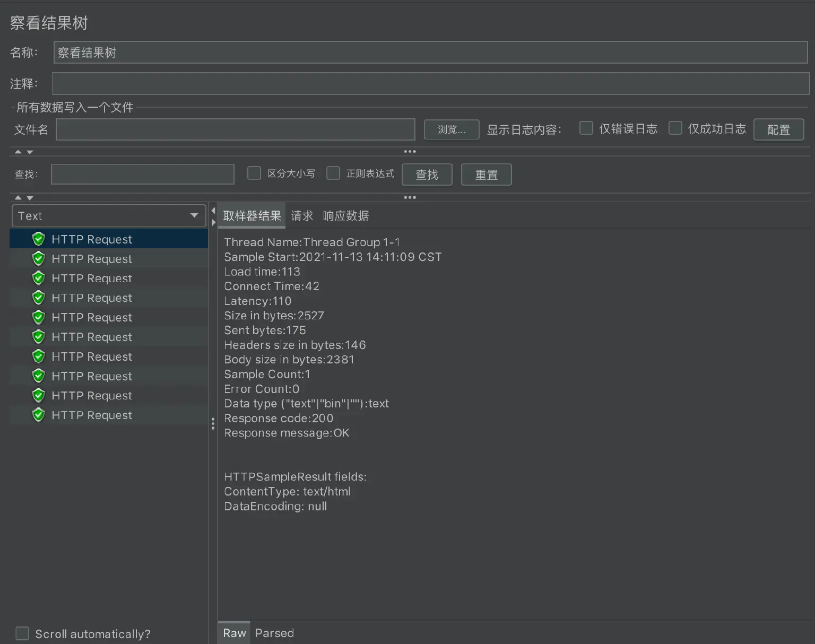Click the small right arrow beside the result tabs

213,222
